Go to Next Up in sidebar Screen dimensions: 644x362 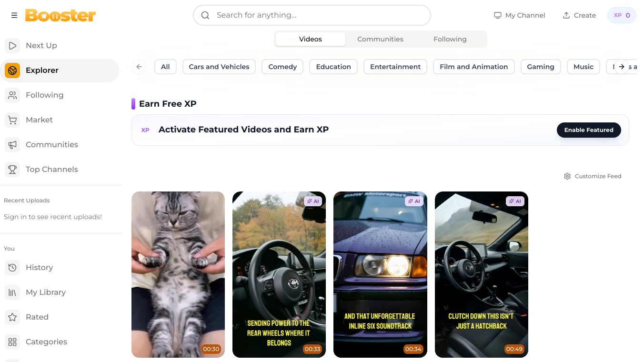point(60,46)
